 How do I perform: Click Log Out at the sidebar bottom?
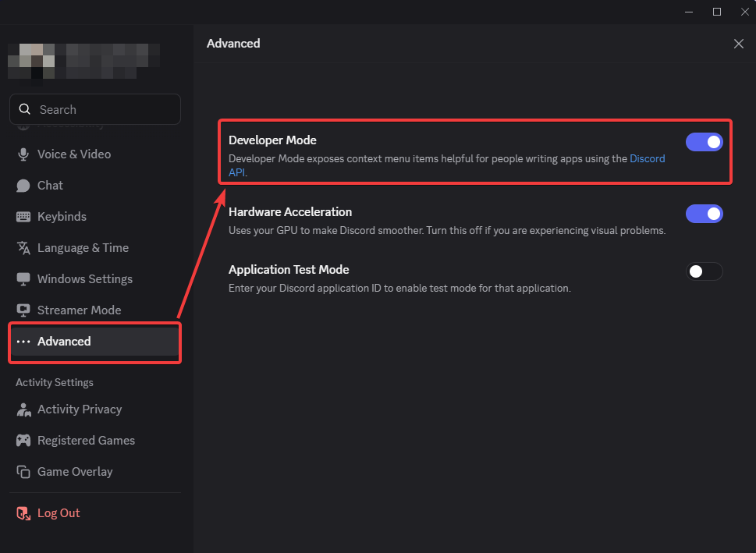59,512
